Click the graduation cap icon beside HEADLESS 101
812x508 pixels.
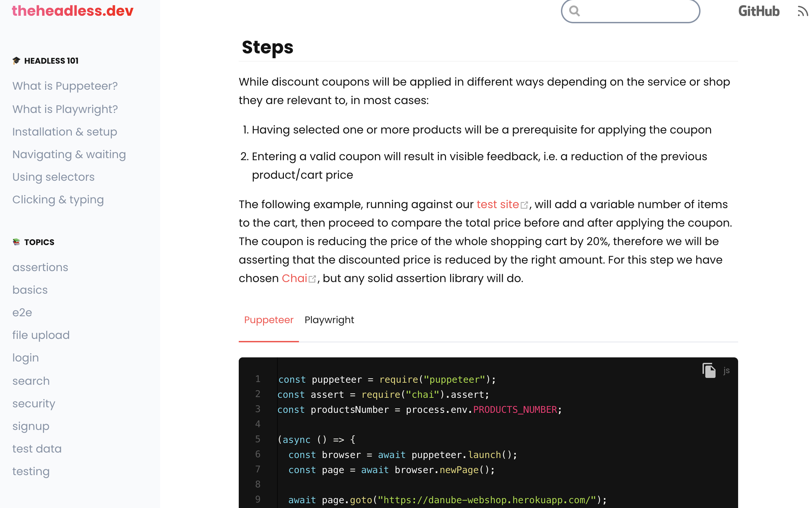[16, 60]
